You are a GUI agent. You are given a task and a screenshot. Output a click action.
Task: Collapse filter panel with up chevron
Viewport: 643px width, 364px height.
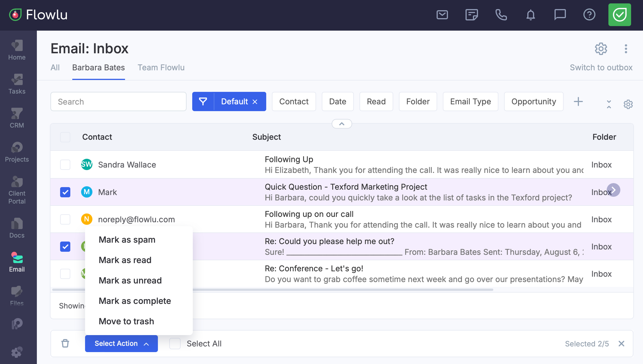[x=342, y=124]
